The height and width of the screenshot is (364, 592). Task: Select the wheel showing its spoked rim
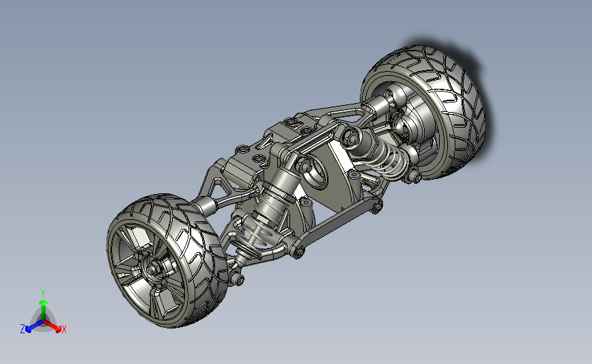[168, 261]
